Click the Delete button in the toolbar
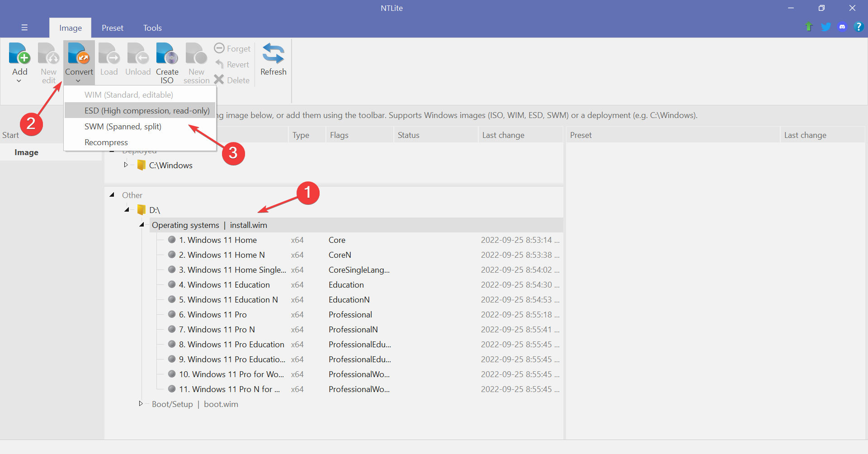The image size is (868, 454). click(x=232, y=80)
